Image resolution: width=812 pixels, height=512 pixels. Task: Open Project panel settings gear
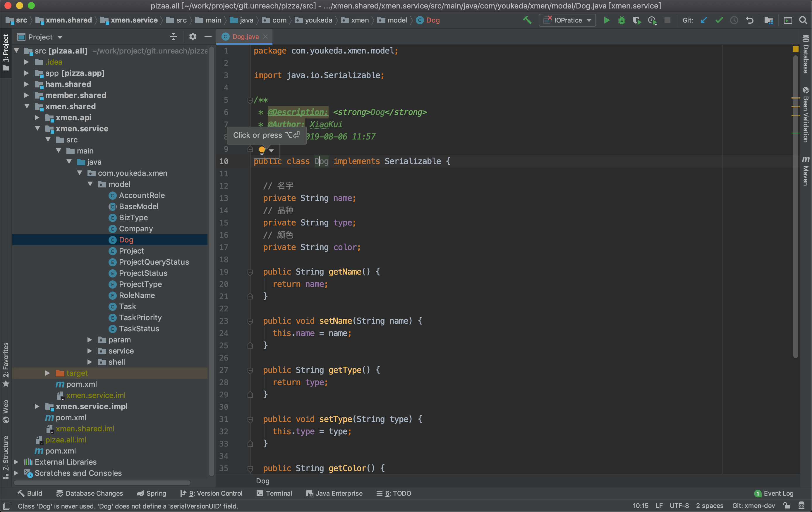[193, 37]
